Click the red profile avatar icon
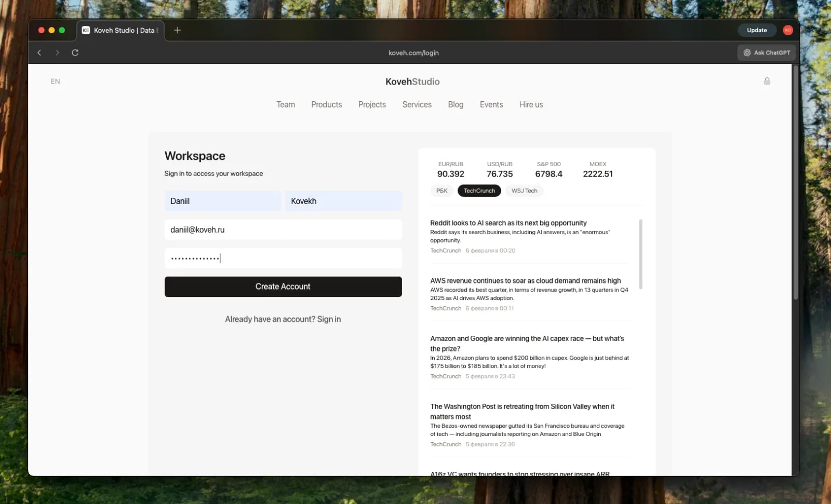 (x=787, y=30)
